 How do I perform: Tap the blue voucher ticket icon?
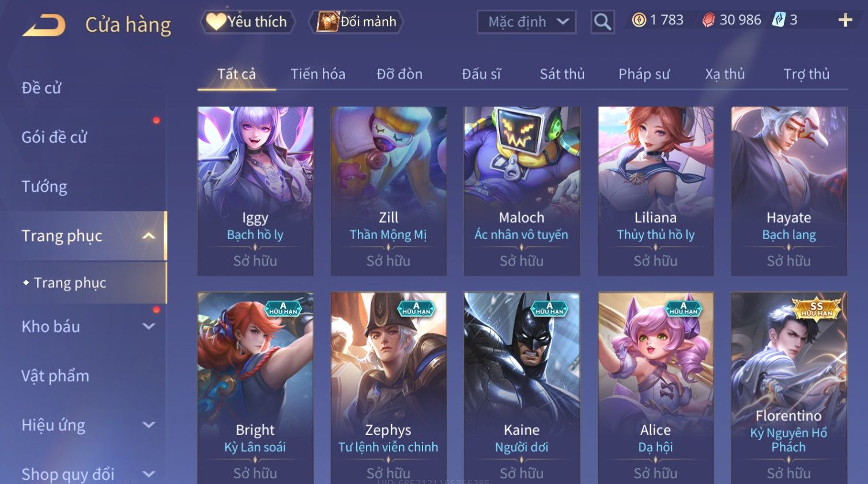click(x=779, y=20)
